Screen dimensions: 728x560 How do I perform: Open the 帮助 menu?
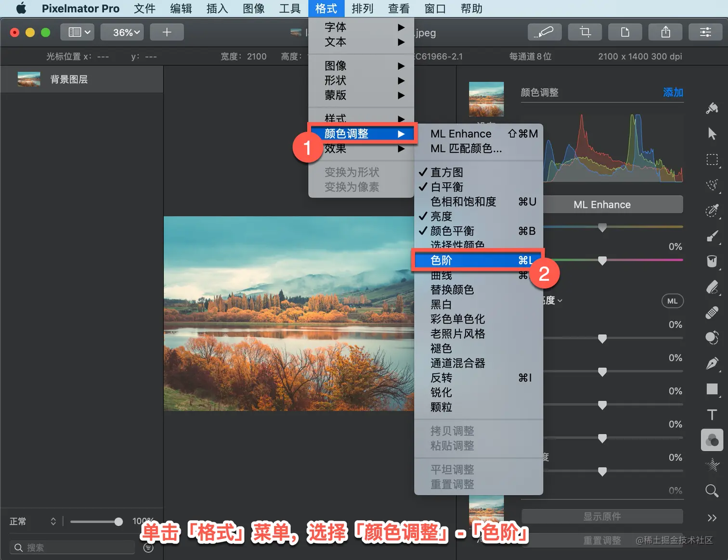471,8
